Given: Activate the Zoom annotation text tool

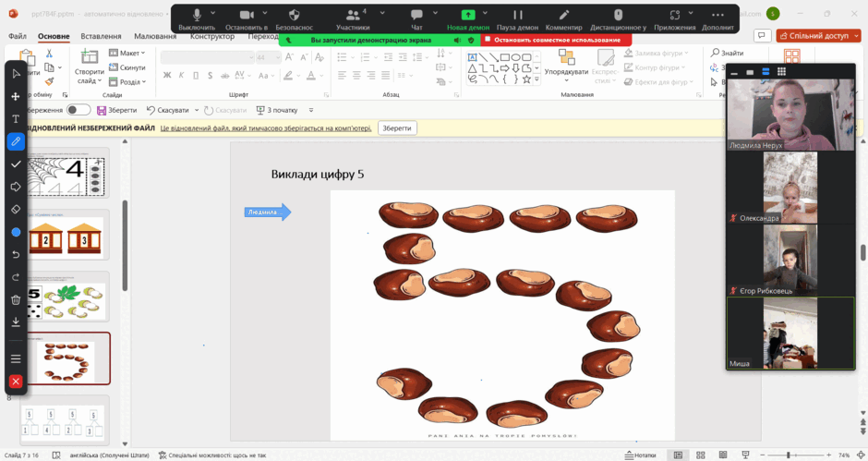Looking at the screenshot, I should coord(16,119).
